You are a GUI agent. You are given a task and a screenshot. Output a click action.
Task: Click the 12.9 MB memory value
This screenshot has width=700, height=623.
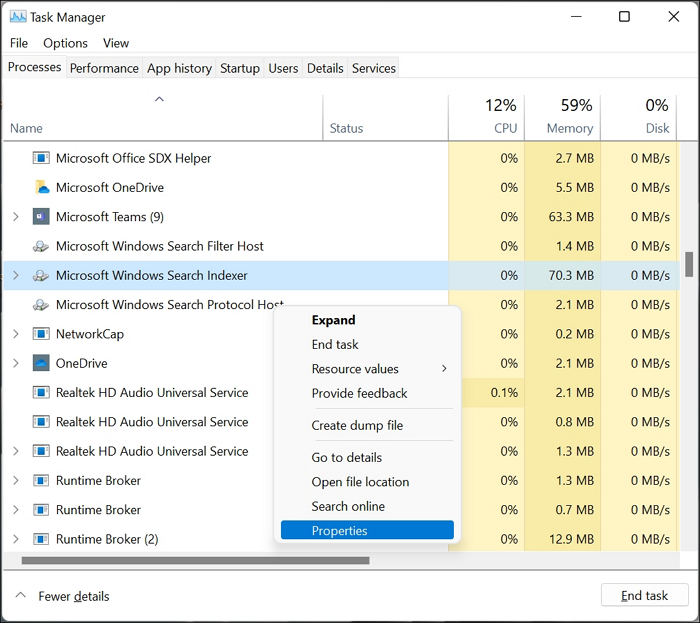[571, 539]
